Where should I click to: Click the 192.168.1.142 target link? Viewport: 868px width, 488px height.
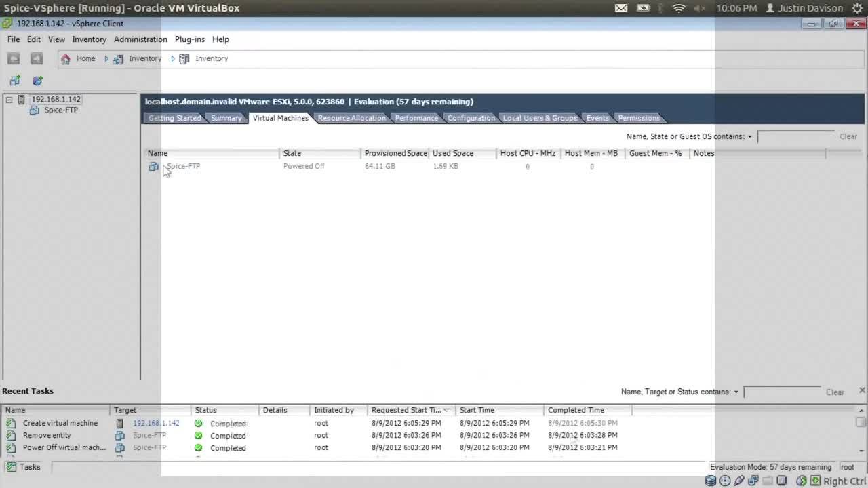[156, 423]
